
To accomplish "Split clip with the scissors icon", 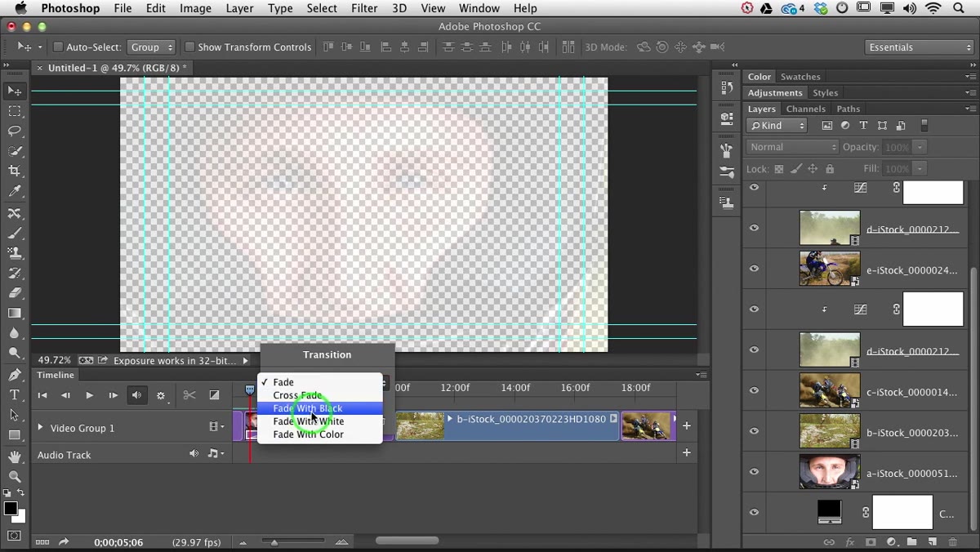I will [189, 395].
